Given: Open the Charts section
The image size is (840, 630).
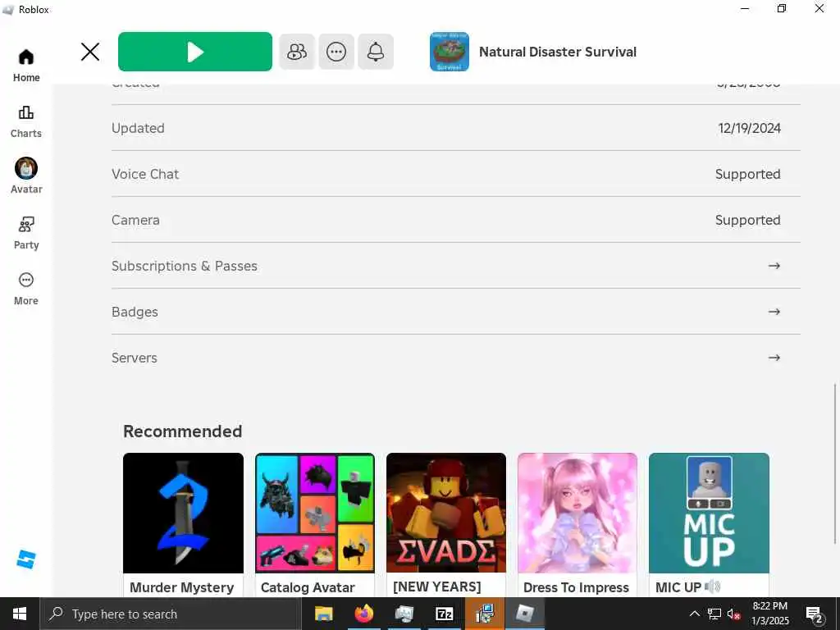Looking at the screenshot, I should [25, 121].
